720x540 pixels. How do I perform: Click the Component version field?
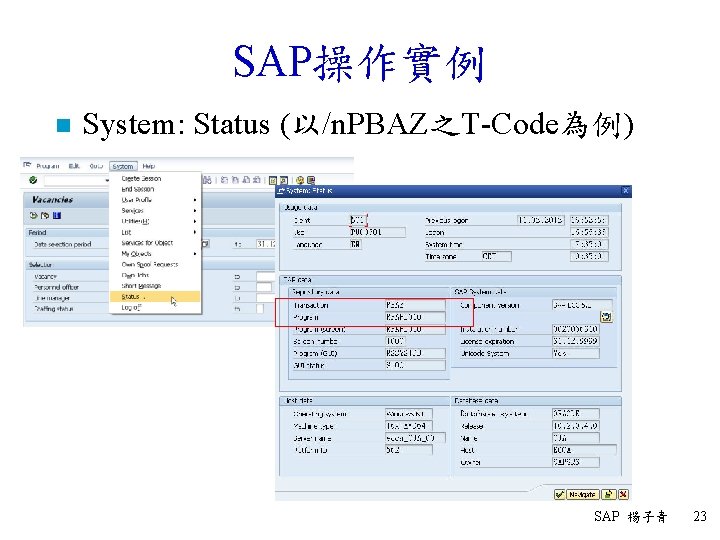point(582,305)
